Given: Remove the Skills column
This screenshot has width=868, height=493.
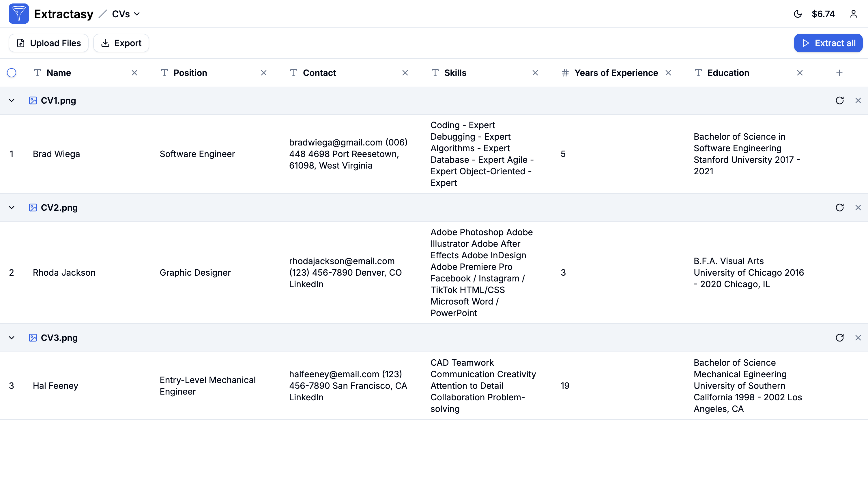Looking at the screenshot, I should 535,73.
